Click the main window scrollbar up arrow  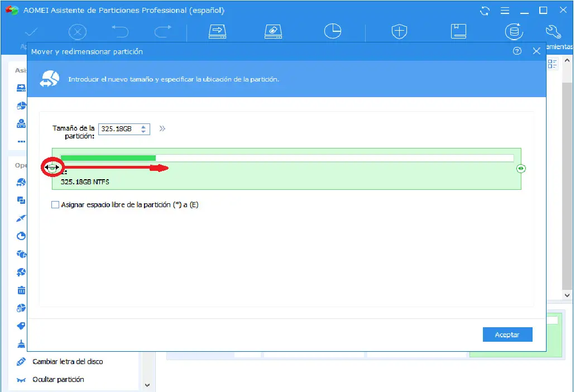pyautogui.click(x=567, y=60)
